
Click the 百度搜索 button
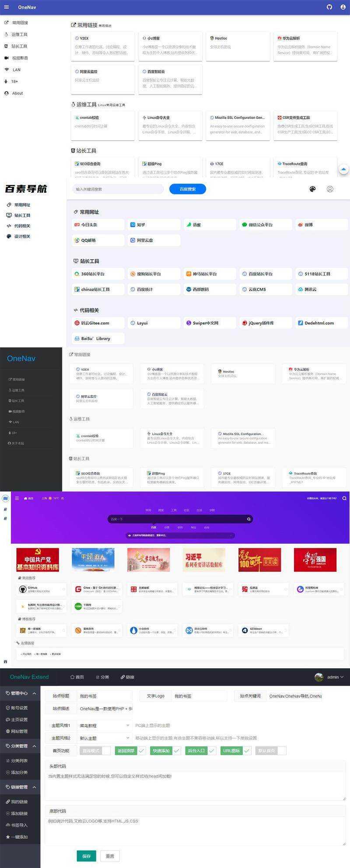[188, 189]
